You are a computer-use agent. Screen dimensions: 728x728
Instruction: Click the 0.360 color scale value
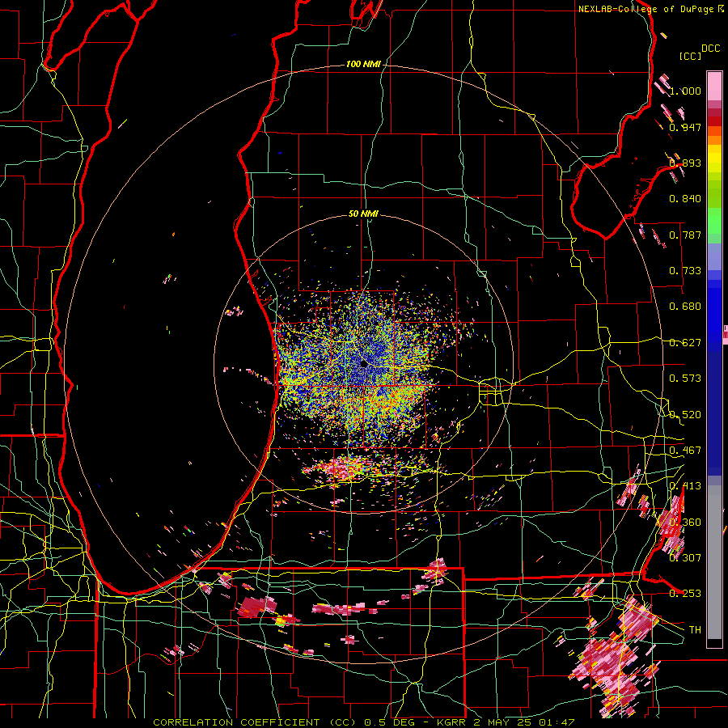tap(685, 523)
